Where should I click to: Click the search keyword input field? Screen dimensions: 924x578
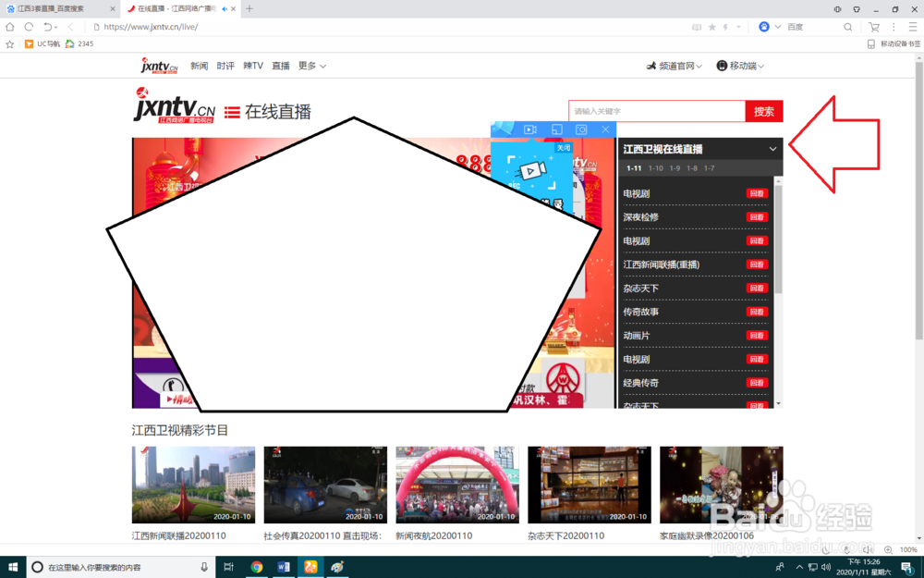656,111
